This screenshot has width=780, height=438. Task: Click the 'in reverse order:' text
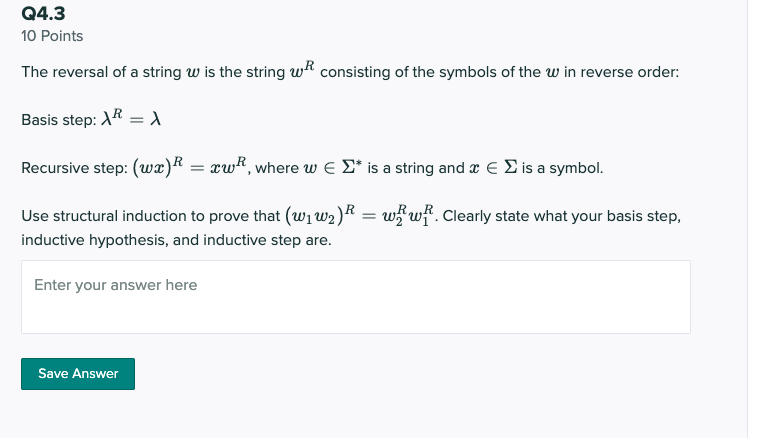(x=621, y=72)
